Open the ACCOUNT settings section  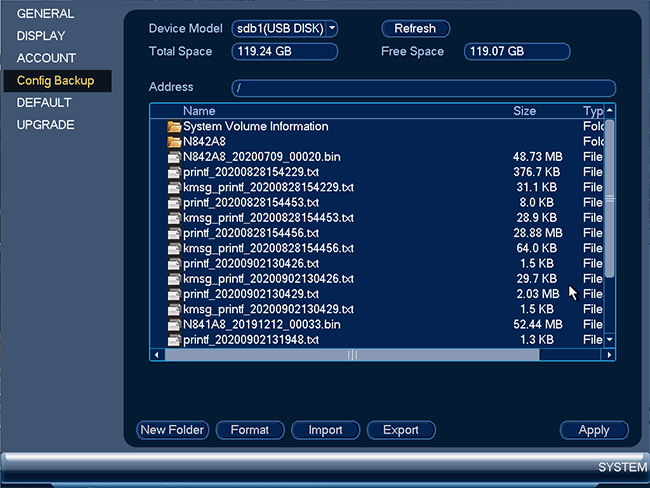46,58
